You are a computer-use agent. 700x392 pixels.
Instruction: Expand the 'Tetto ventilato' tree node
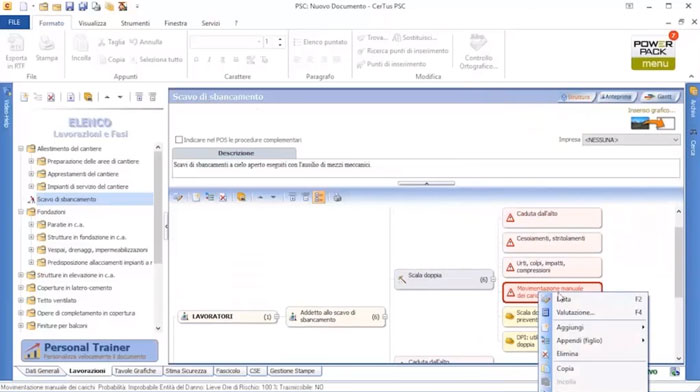pos(21,300)
